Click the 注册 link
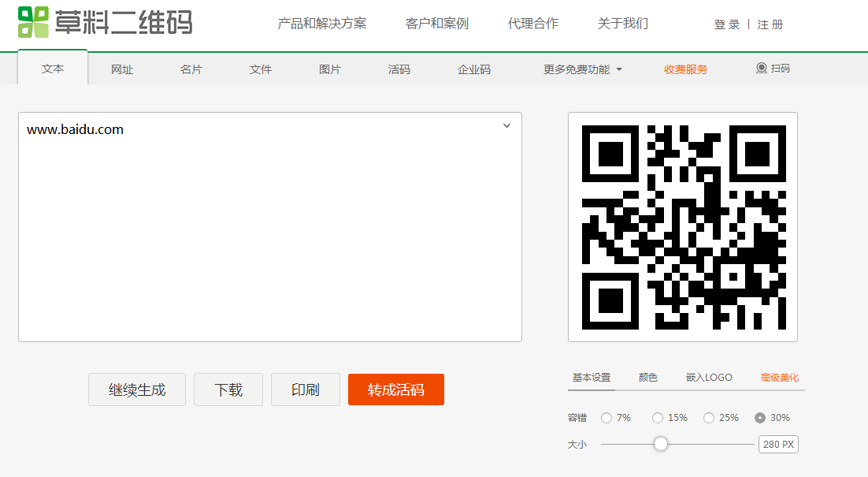Screen dimensions: 868x477 coord(770,24)
